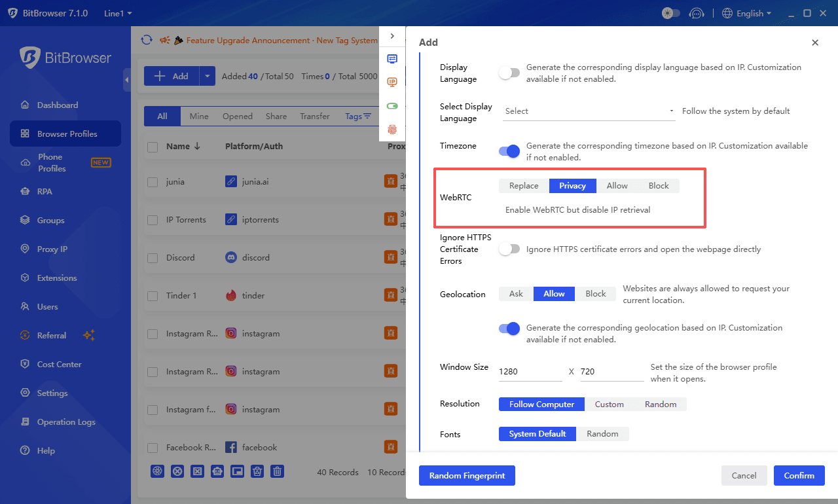This screenshot has height=504, width=838.
Task: Expand the English language menu
Action: [746, 12]
